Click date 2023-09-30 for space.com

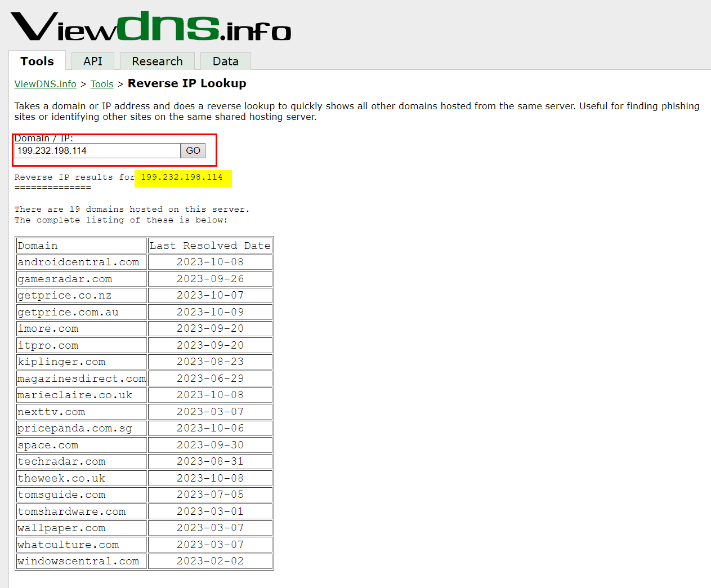pos(210,445)
